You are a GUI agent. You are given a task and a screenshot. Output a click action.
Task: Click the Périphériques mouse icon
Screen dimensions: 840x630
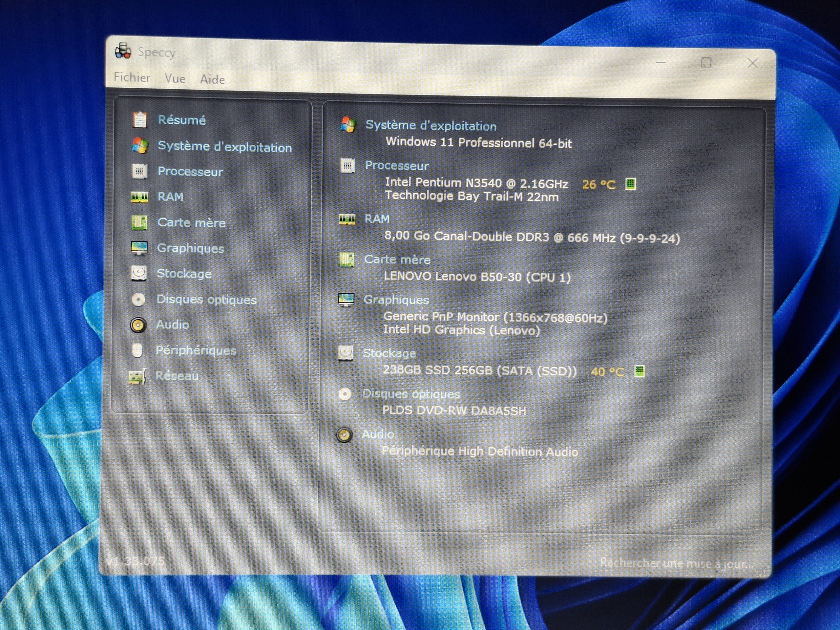coord(137,350)
